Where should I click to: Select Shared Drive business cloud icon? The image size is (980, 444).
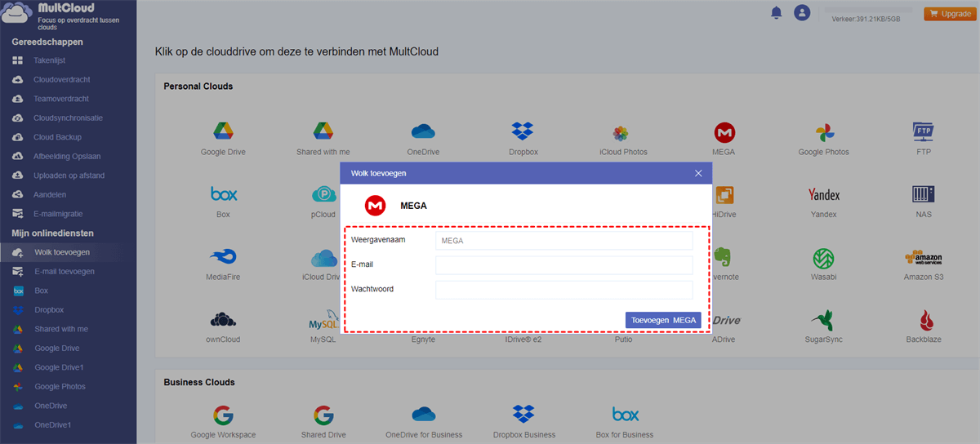tap(323, 415)
